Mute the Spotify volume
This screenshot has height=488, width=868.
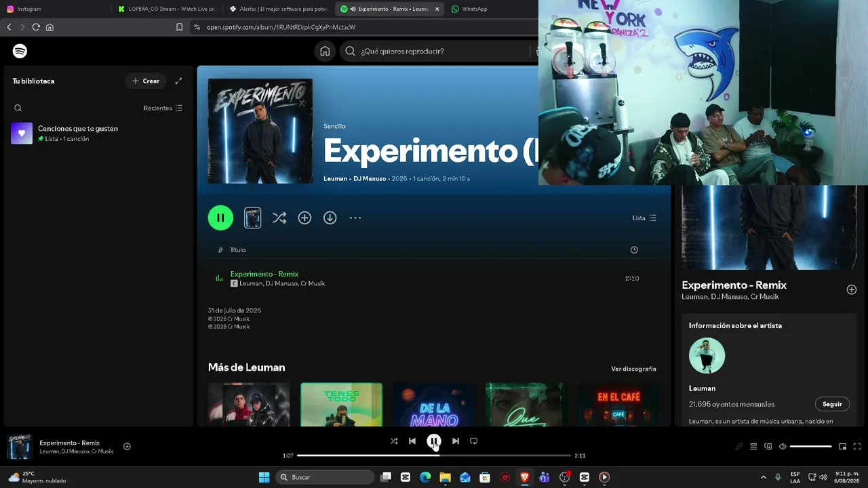tap(783, 447)
